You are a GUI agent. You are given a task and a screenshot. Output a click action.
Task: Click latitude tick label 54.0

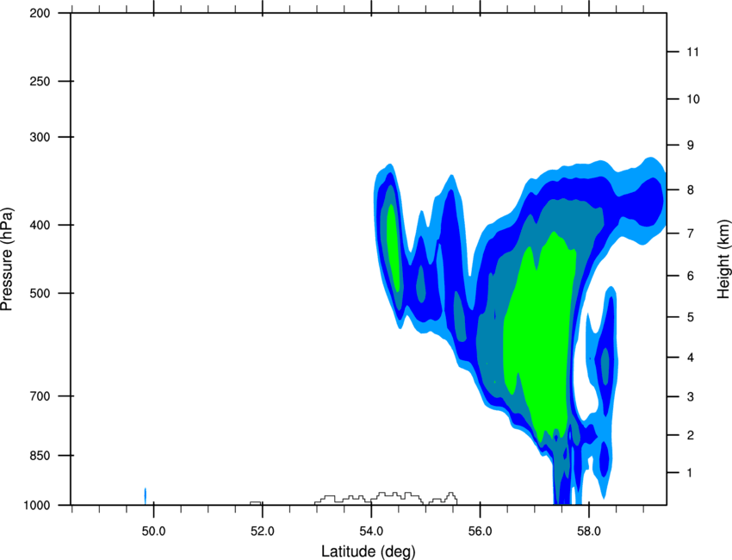371,532
